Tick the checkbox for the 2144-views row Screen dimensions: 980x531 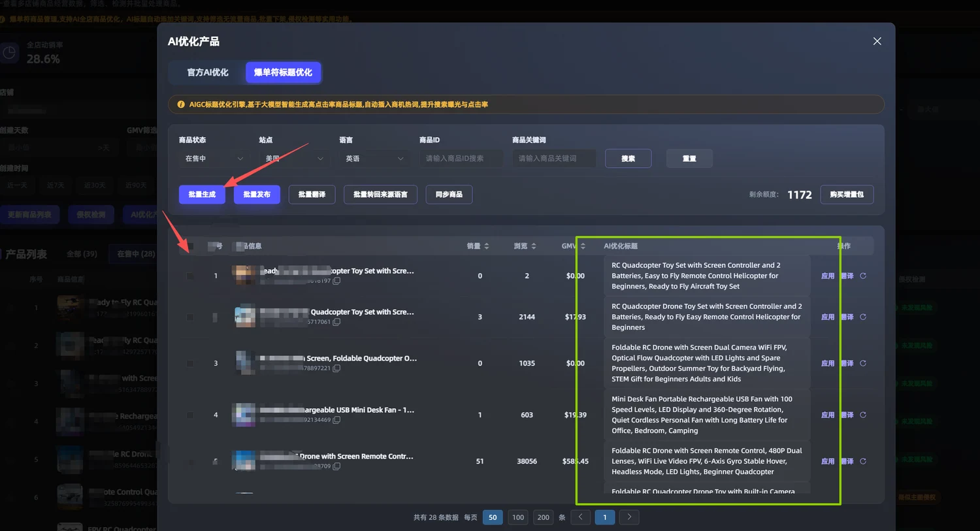point(190,317)
